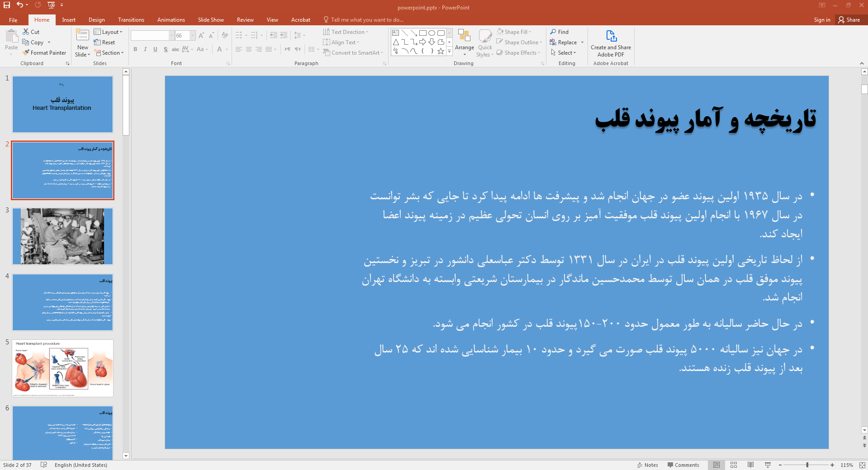Click the Share button
Image resolution: width=868 pixels, height=470 pixels.
click(849, 20)
